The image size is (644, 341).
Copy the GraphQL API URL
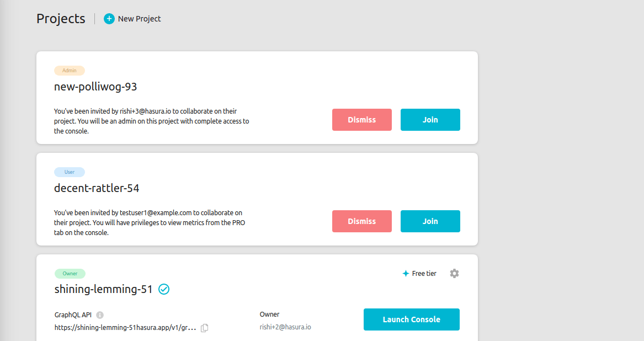205,328
